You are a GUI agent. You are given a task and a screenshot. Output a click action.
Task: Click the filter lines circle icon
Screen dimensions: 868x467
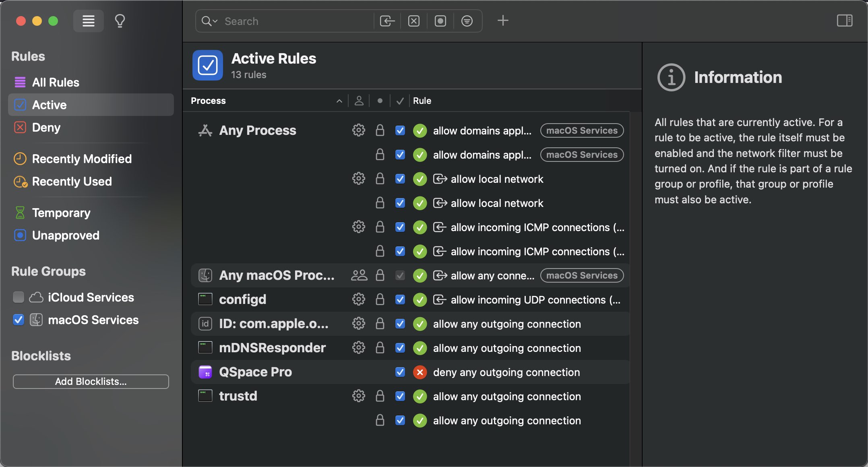[467, 21]
